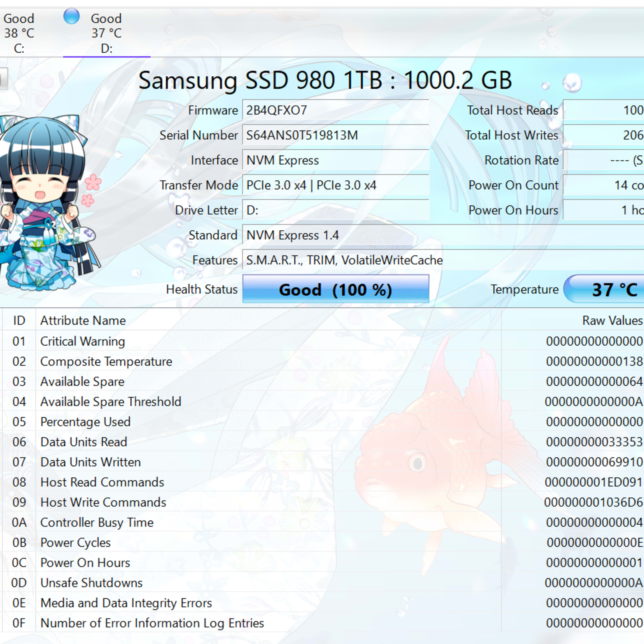Click the 37 °C temperature button
This screenshot has width=644, height=644.
(x=604, y=289)
